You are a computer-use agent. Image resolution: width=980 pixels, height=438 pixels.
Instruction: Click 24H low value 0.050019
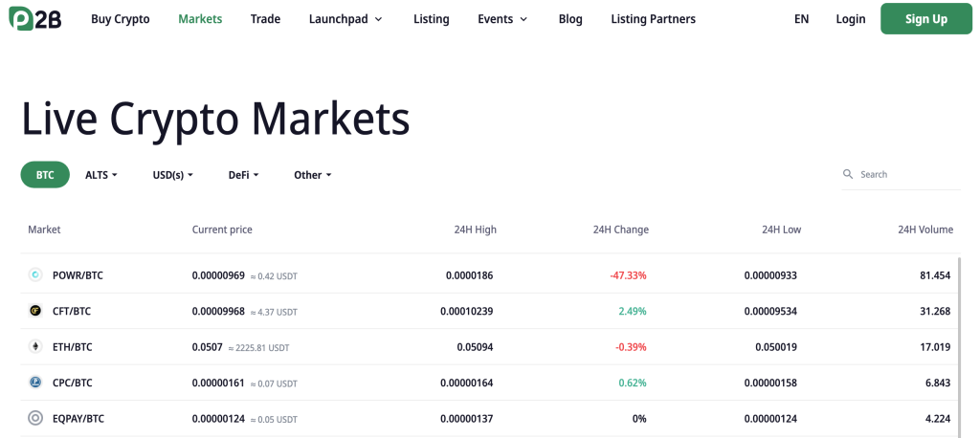(776, 347)
